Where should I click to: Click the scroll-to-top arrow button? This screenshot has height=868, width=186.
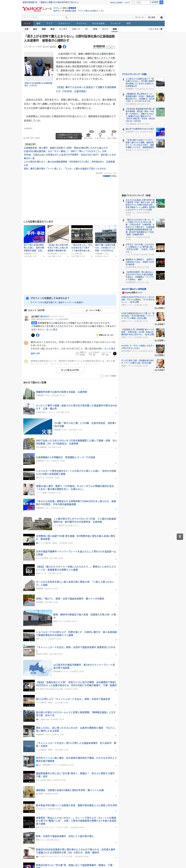pos(180,537)
